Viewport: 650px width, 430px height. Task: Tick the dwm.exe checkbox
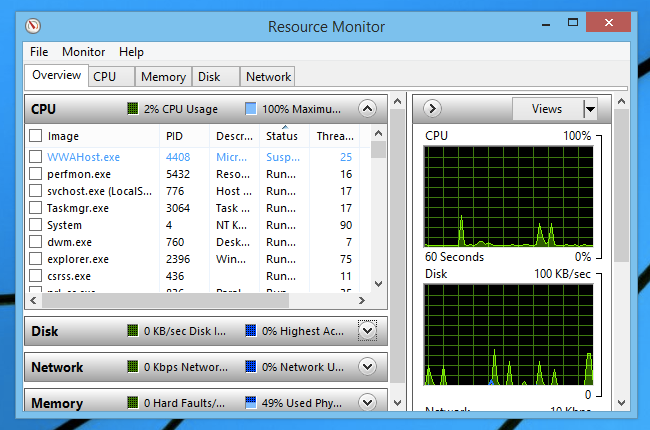[x=36, y=242]
